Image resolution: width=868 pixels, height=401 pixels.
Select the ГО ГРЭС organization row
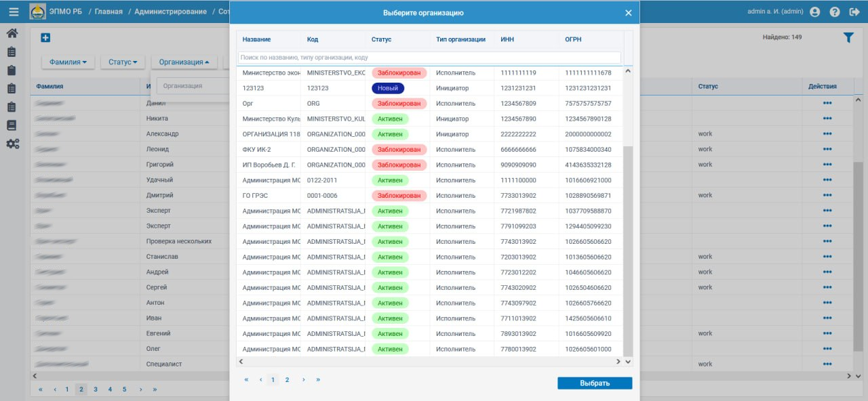coord(429,196)
